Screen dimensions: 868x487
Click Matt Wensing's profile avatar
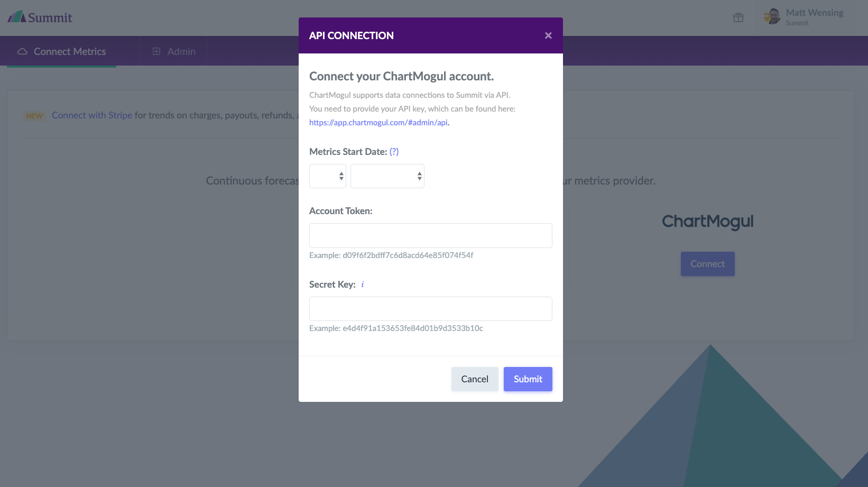772,16
